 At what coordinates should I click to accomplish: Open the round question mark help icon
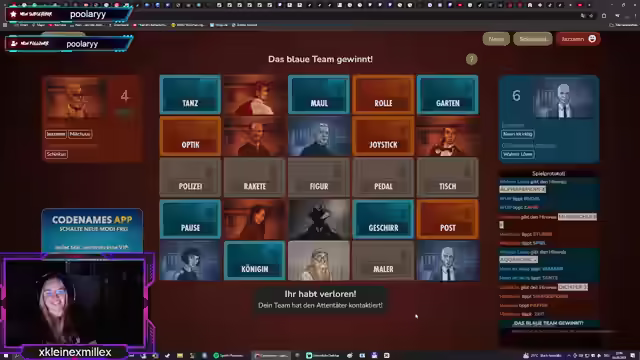(x=471, y=59)
